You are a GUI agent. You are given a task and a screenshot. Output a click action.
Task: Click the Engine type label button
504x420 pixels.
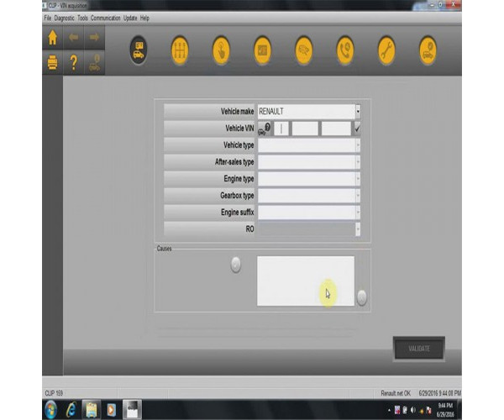(x=209, y=179)
